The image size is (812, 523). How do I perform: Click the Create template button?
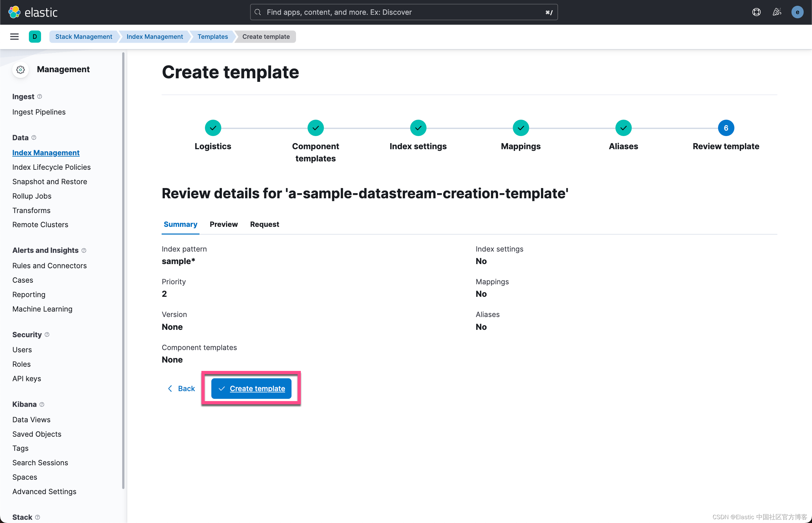pyautogui.click(x=251, y=388)
